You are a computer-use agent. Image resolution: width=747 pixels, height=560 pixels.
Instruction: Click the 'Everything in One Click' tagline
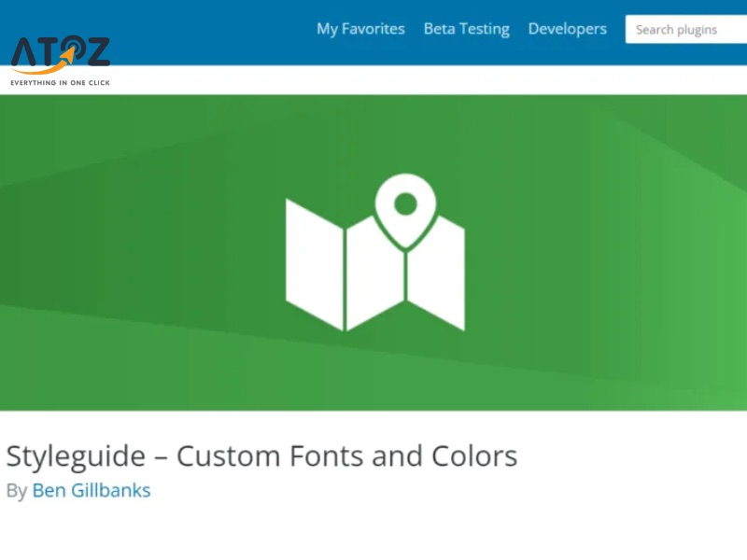59,81
